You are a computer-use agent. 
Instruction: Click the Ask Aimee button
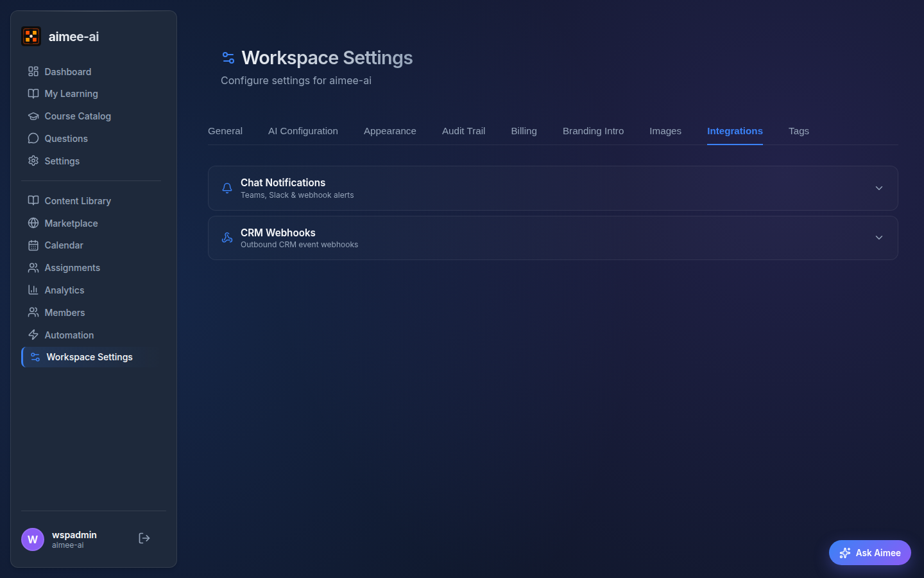pyautogui.click(x=869, y=553)
